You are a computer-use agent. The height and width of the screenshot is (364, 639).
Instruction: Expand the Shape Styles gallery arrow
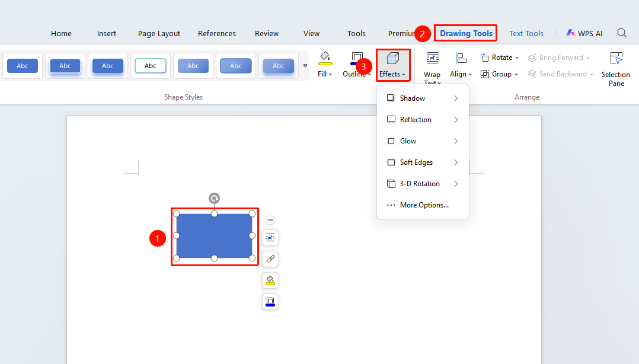point(305,66)
